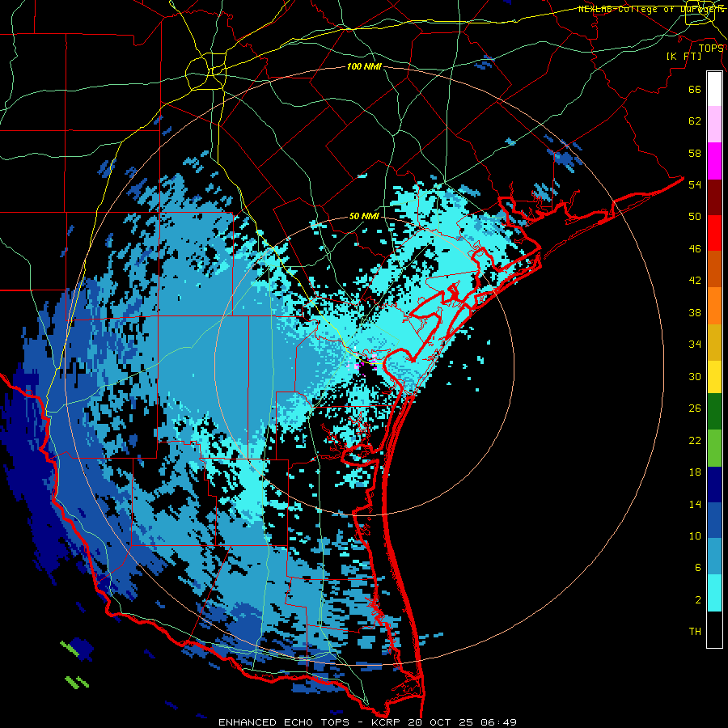Viewport: 728px width, 728px height.
Task: Click the legend value '30'
Action: pyautogui.click(x=695, y=376)
